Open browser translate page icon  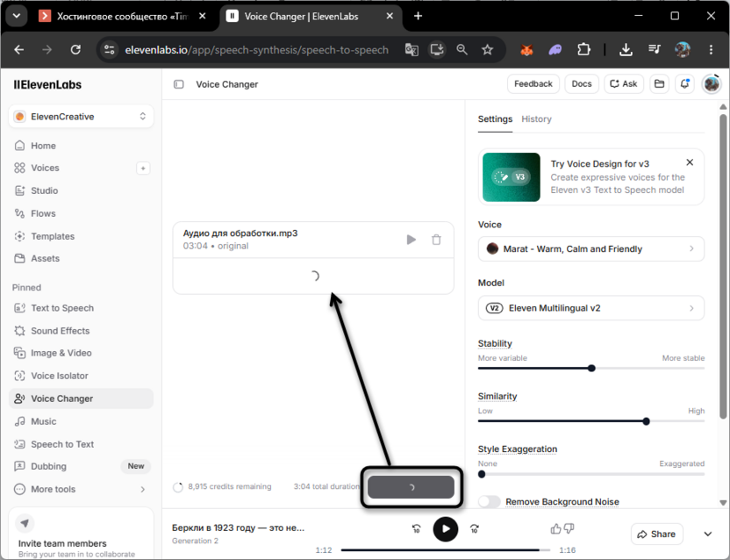click(412, 49)
